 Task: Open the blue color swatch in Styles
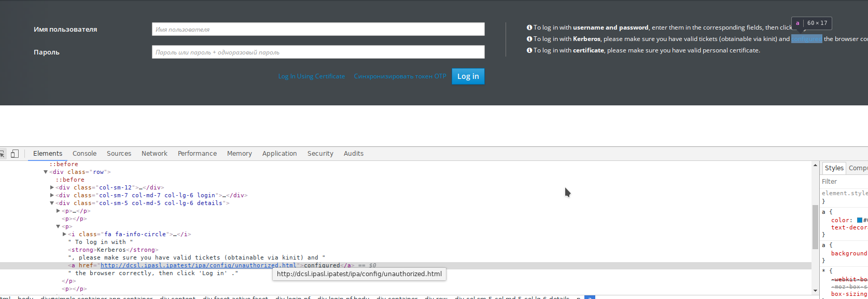click(x=859, y=220)
